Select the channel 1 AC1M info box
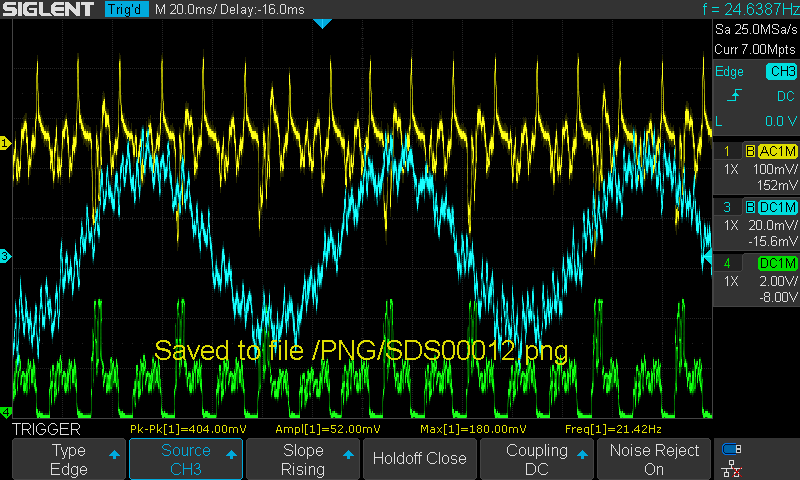 pyautogui.click(x=756, y=168)
